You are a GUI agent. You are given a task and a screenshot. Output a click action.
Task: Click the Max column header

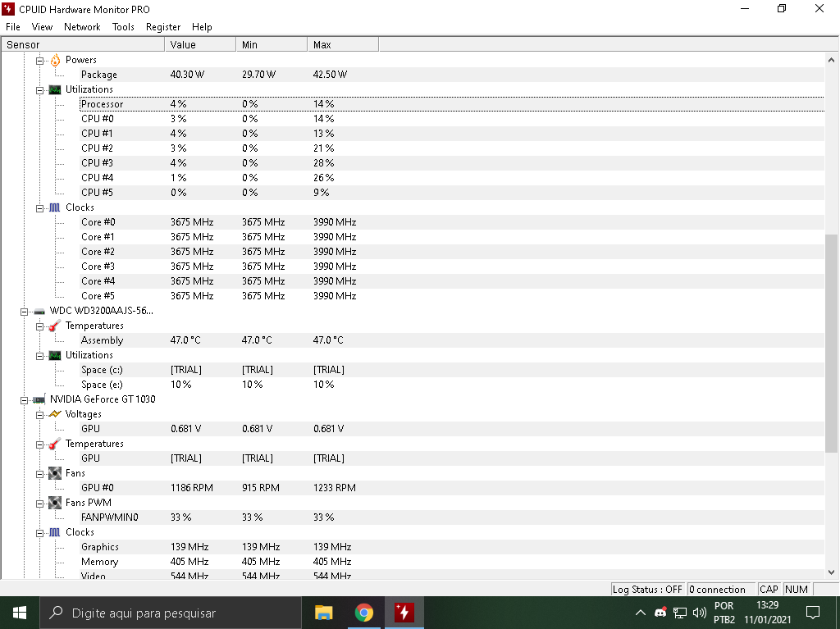pyautogui.click(x=343, y=44)
